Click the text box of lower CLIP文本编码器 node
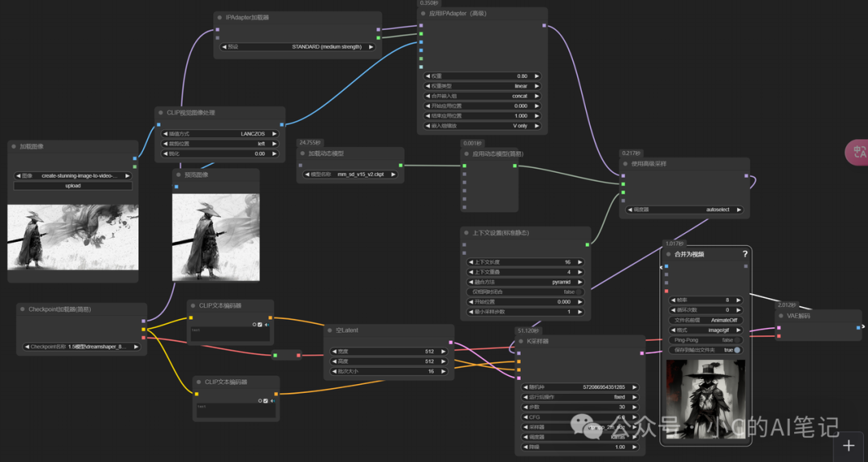 (235, 411)
